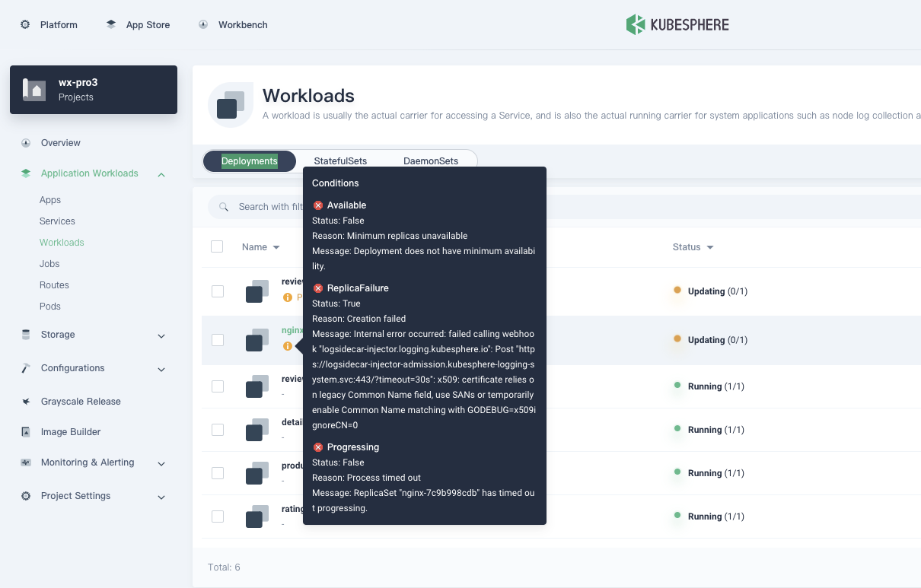This screenshot has height=588, width=921.
Task: Collapse the Application Workloads section
Action: tap(161, 174)
